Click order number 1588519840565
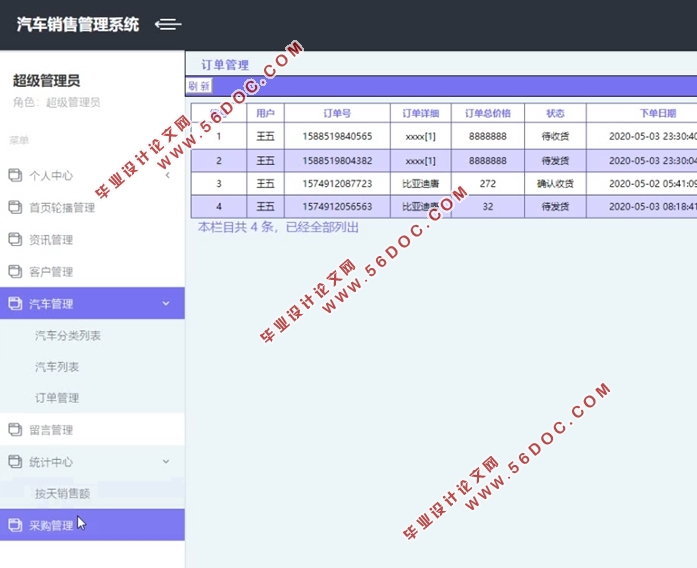Image resolution: width=697 pixels, height=568 pixels. click(x=337, y=136)
